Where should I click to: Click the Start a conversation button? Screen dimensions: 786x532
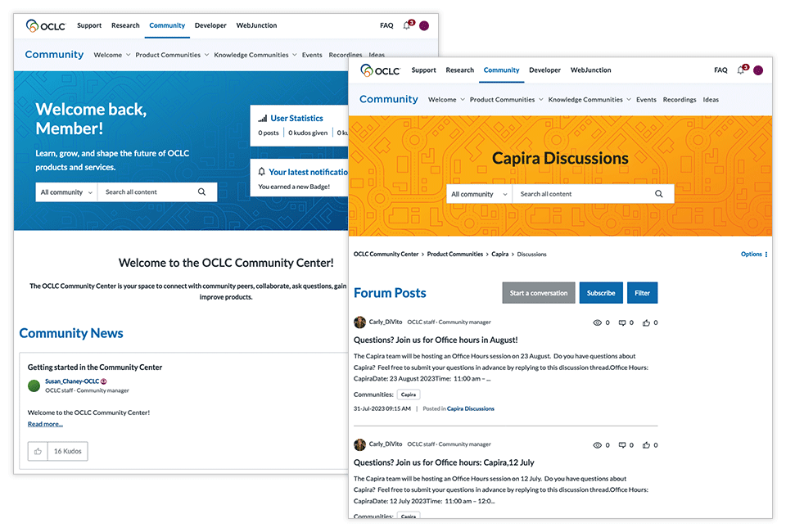pos(538,293)
